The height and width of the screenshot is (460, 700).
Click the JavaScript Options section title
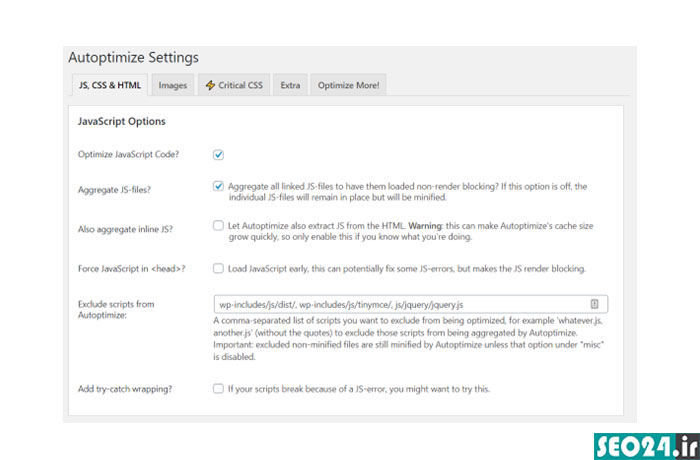121,121
